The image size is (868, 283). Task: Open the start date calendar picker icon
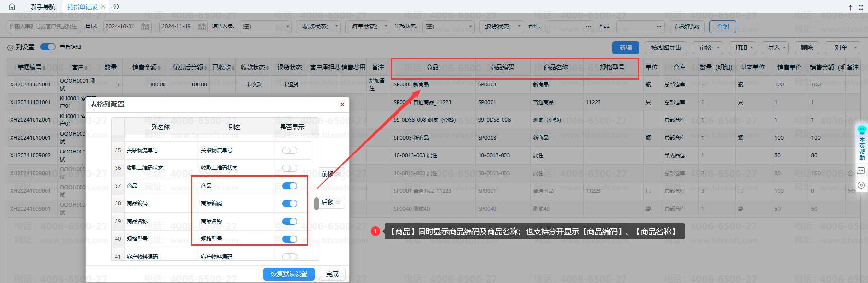(145, 27)
